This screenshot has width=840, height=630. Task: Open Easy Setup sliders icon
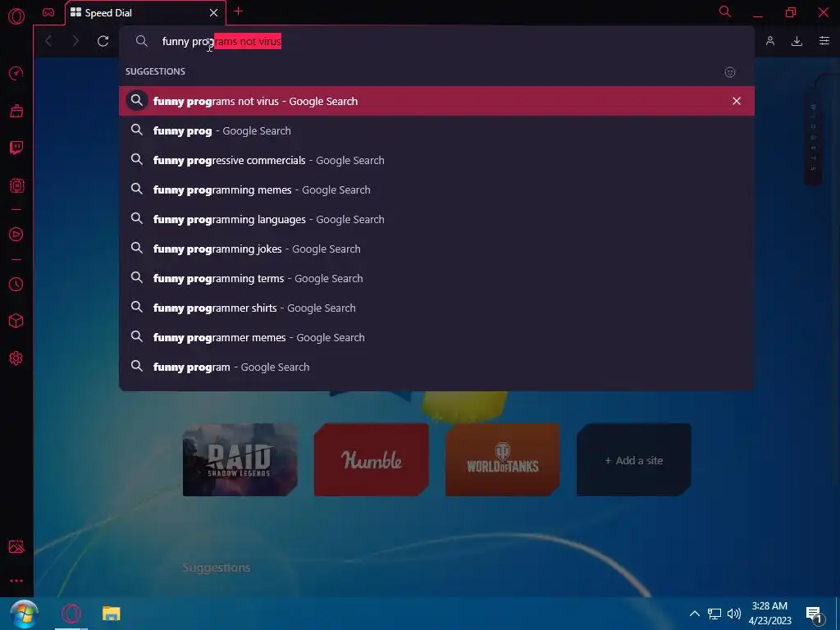(x=824, y=41)
